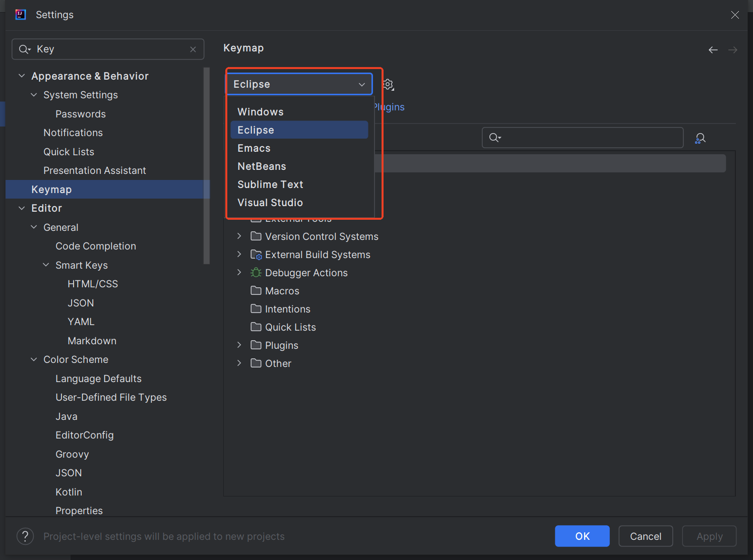This screenshot has width=753, height=560.
Task: Click the External Build Systems folder icon
Action: click(256, 255)
